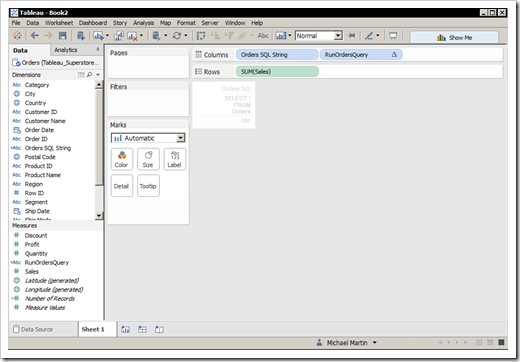Click the Tooltip button on Marks card
Screen dimensions: 520x362
pos(148,186)
